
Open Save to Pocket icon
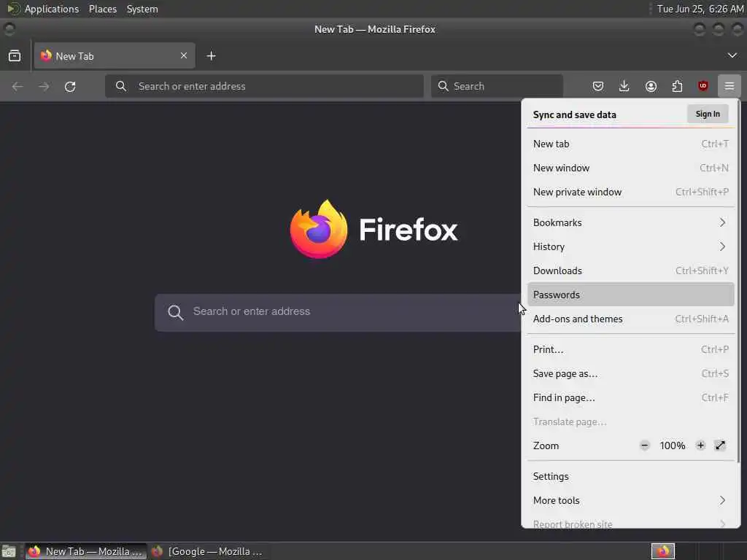598,86
